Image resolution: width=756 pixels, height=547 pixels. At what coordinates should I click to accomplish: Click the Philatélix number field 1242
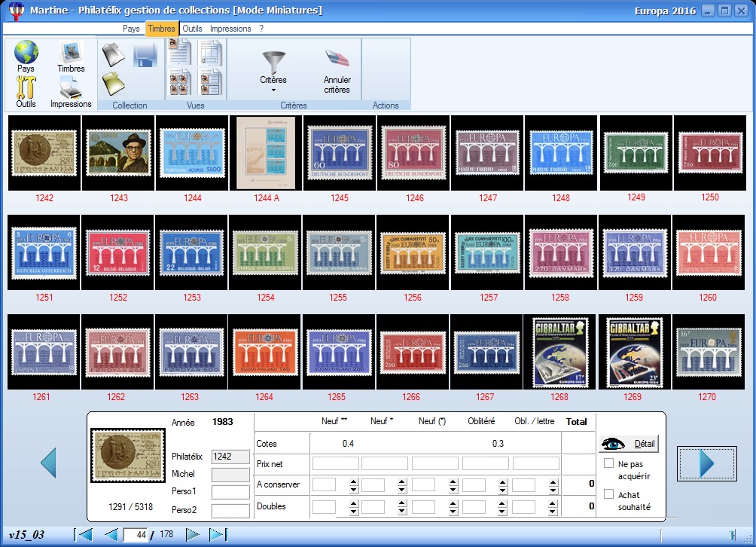point(230,457)
